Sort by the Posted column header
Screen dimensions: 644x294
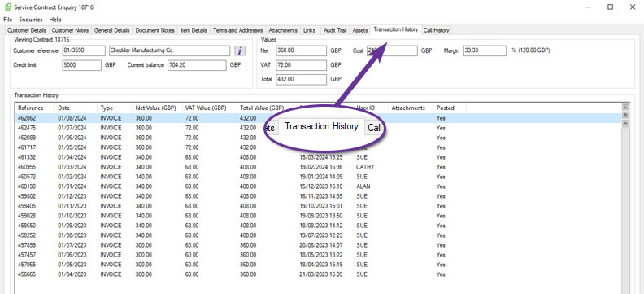point(450,108)
